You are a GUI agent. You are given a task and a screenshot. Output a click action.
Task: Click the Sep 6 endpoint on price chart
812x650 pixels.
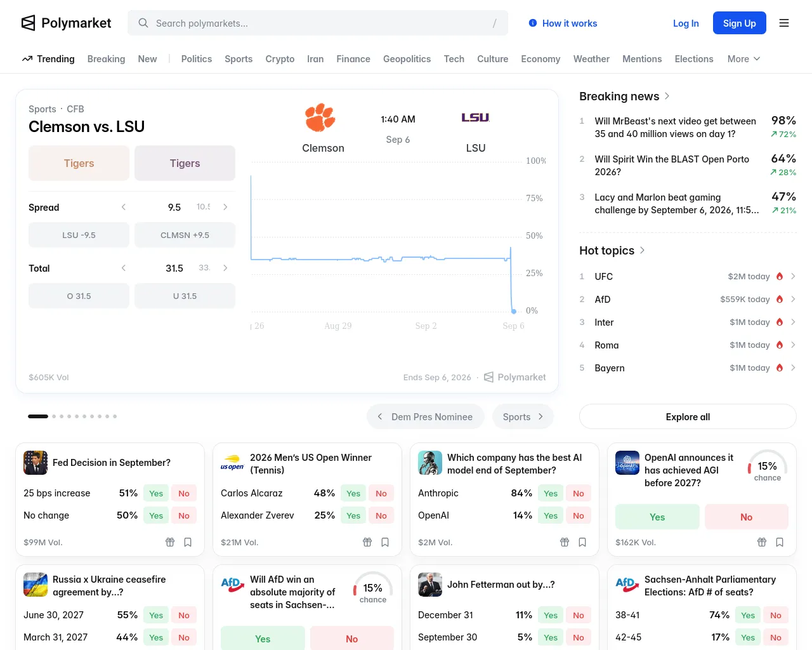(x=514, y=311)
